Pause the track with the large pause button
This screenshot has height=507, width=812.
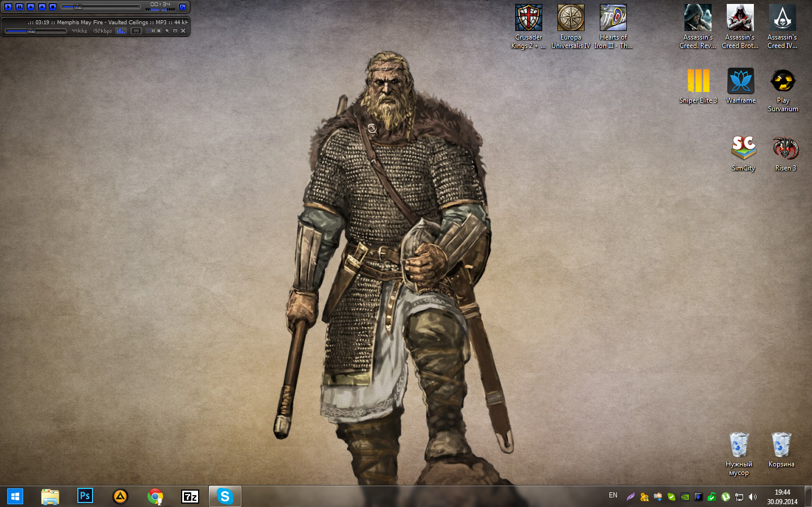pos(19,7)
